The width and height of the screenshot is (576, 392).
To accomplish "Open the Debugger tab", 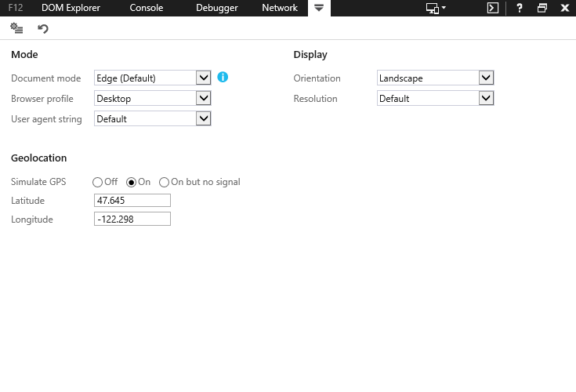I will point(217,8).
